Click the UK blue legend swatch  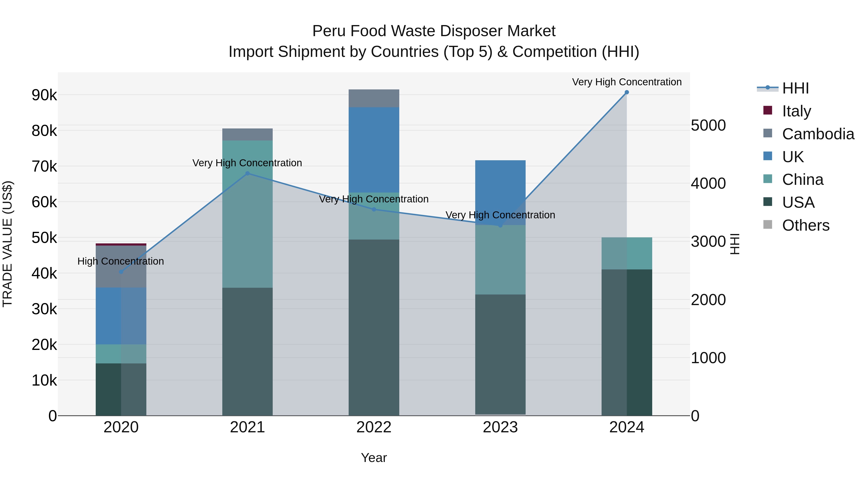[768, 156]
